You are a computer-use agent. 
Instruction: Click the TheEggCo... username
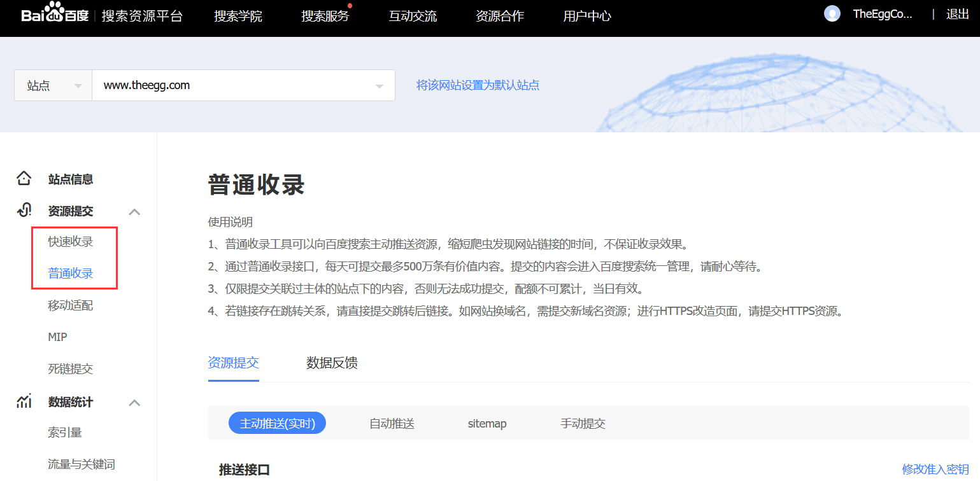(883, 14)
